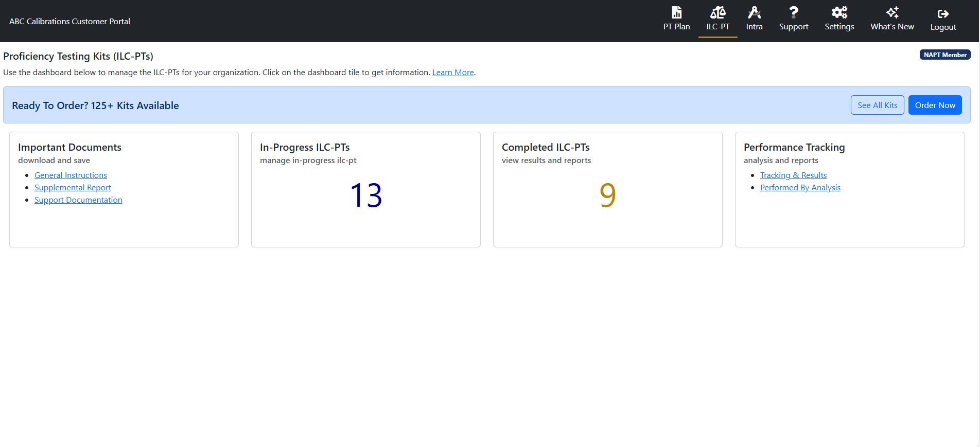The width and height of the screenshot is (980, 447).
Task: Follow the Learn More link
Action: [453, 73]
